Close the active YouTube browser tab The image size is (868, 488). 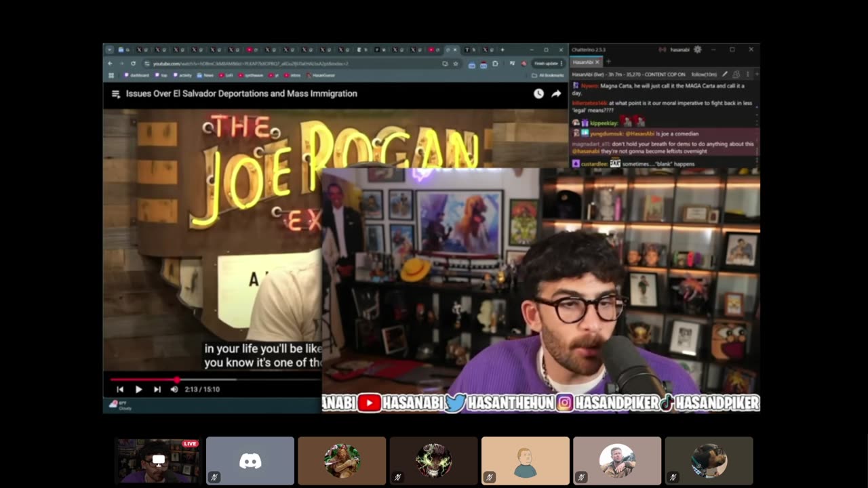456,49
